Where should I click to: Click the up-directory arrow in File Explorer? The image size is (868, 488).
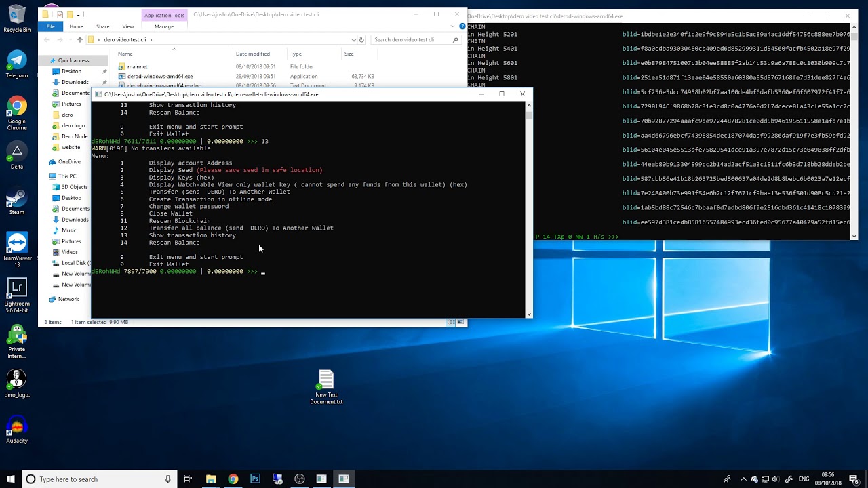coord(79,39)
